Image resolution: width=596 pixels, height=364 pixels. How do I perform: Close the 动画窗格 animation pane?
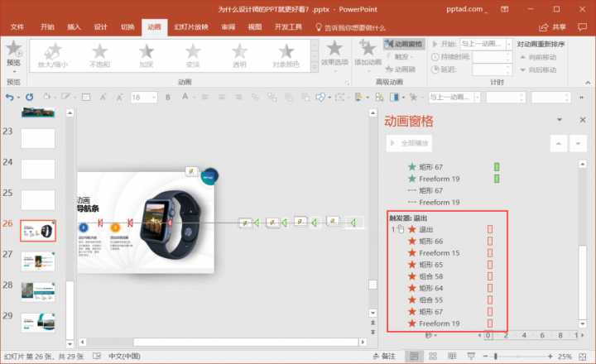point(583,120)
